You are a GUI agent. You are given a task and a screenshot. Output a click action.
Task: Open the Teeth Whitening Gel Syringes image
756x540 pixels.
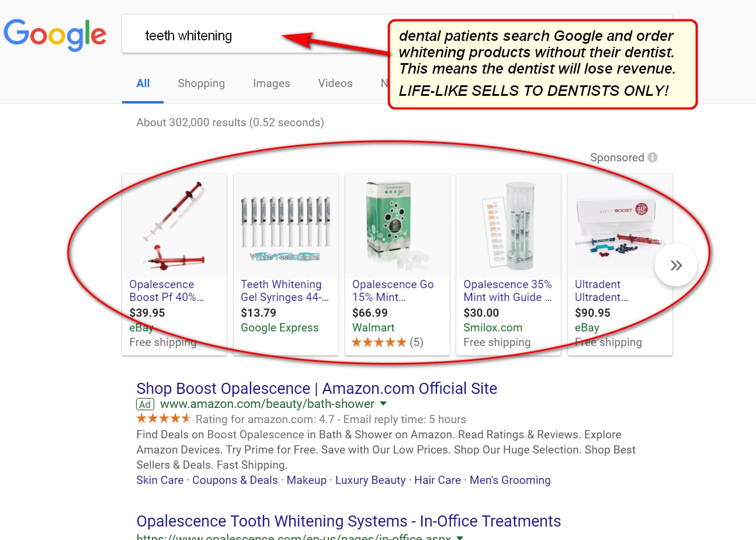point(286,226)
